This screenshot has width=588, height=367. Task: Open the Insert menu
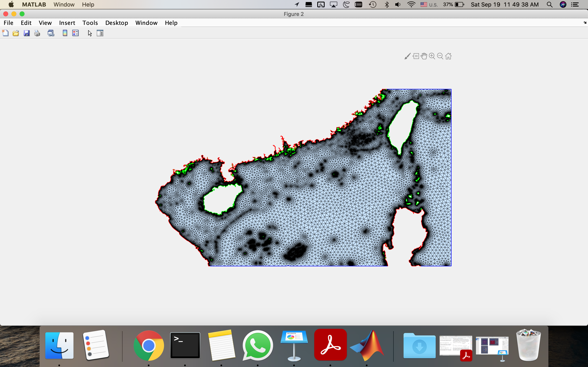tap(67, 23)
